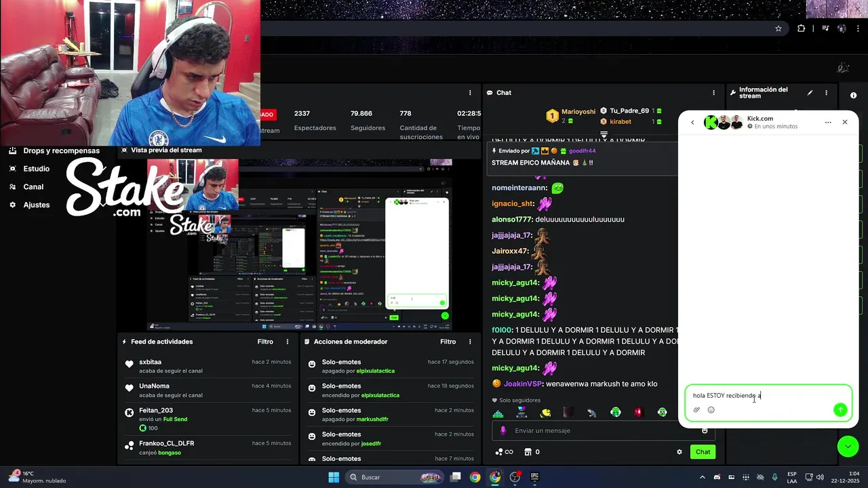Select the red emote in quick bar
Image resolution: width=868 pixels, height=488 pixels.
pos(638,412)
